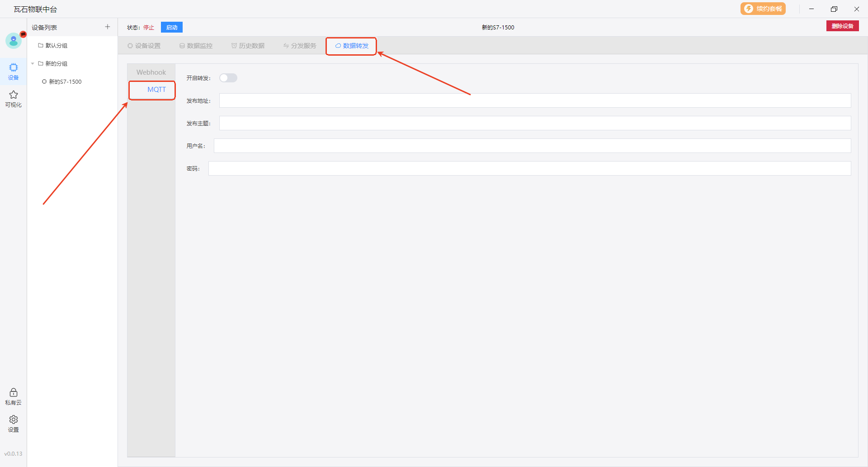This screenshot has width=868, height=467.
Task: Click the 发布地址 input field
Action: (535, 100)
